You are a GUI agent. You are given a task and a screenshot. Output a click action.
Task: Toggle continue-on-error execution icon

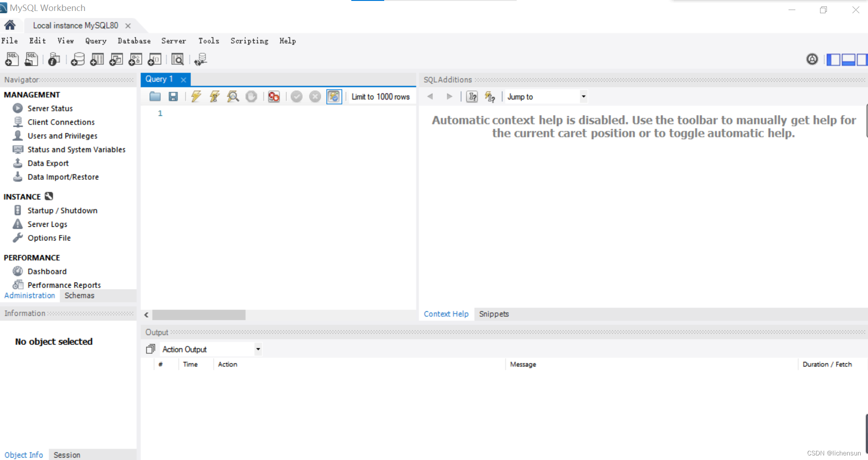(x=274, y=96)
